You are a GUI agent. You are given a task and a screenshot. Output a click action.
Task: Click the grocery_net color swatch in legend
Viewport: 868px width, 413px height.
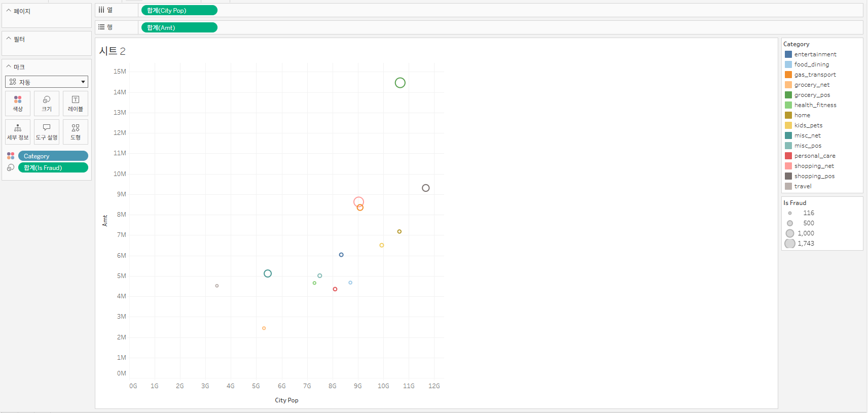coord(788,85)
